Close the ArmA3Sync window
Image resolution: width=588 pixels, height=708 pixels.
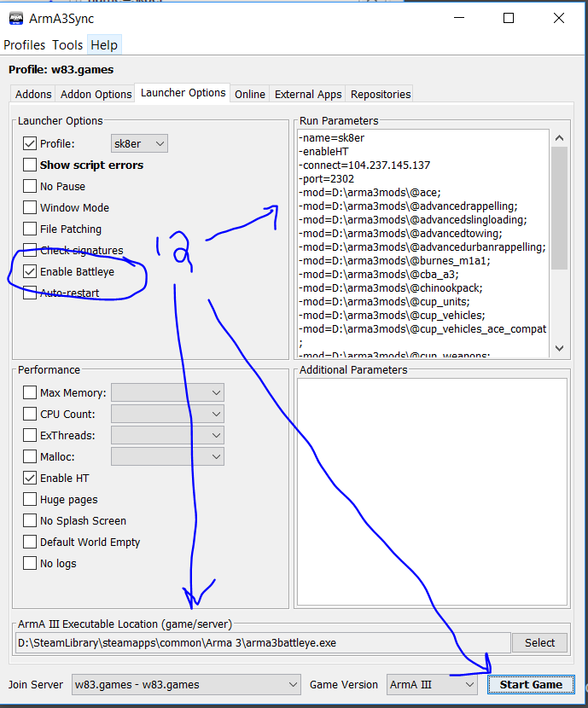[x=559, y=18]
